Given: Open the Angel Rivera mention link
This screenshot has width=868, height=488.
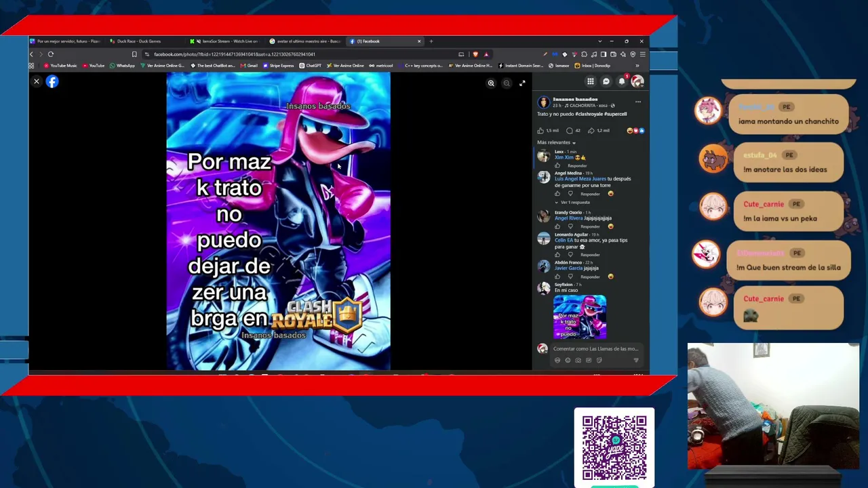Looking at the screenshot, I should (x=568, y=218).
